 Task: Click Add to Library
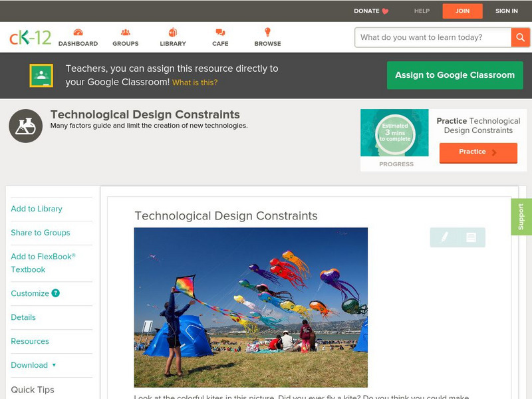tap(37, 209)
